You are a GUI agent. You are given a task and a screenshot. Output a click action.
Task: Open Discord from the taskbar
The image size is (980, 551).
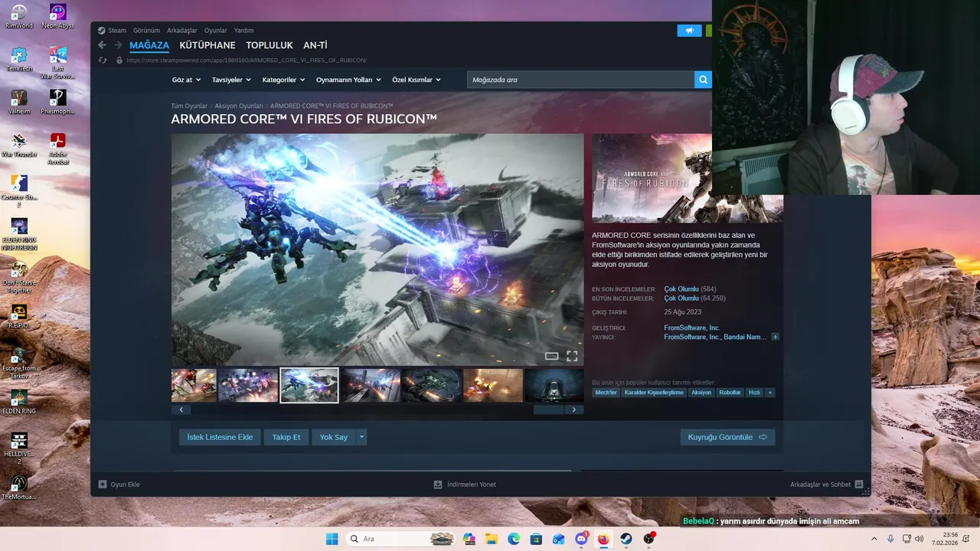coord(581,539)
